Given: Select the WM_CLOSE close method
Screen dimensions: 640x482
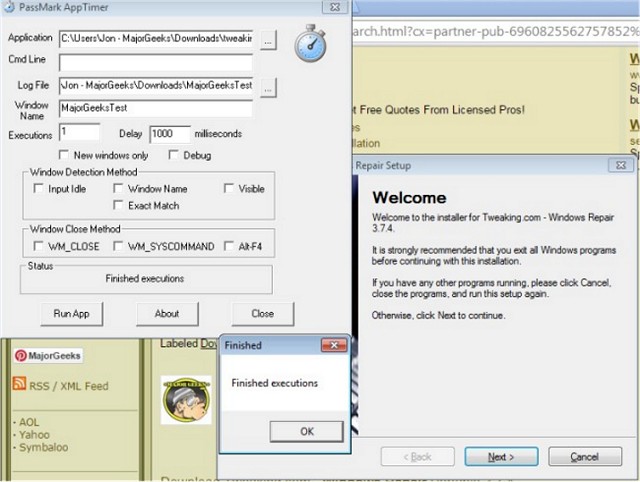Looking at the screenshot, I should point(38,246).
